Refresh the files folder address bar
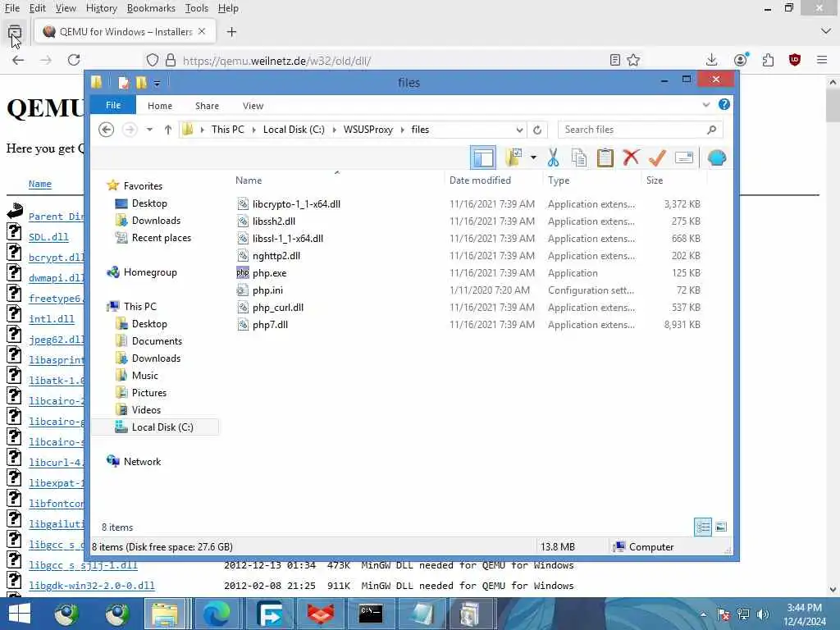Image resolution: width=840 pixels, height=630 pixels. click(x=537, y=130)
